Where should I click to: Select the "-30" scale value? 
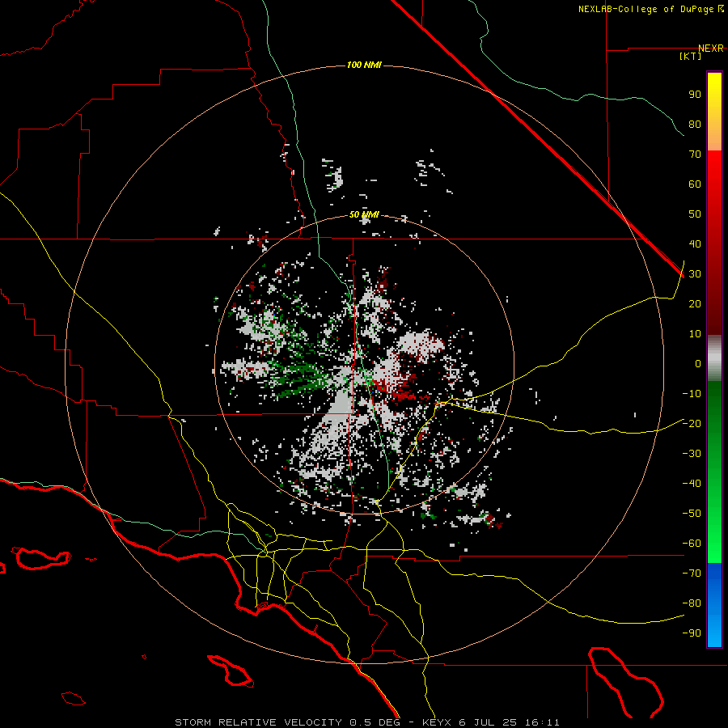692,454
